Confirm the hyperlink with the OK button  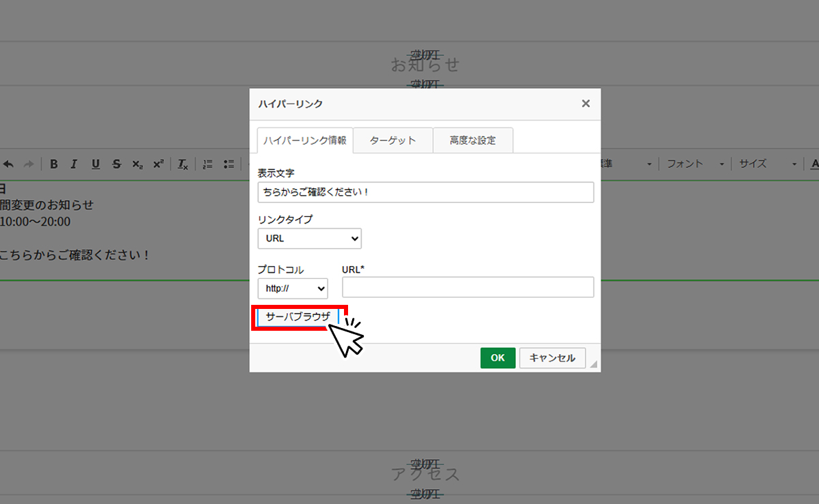[x=498, y=358]
